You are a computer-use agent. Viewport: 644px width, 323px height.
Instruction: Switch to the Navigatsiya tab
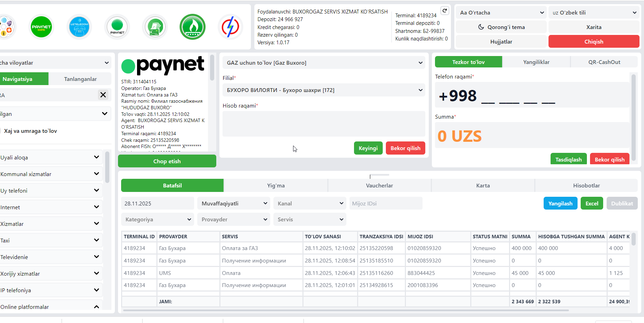coord(24,79)
